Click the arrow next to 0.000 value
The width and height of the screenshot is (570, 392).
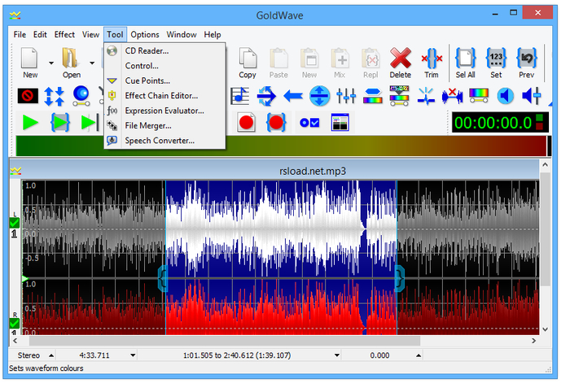point(419,355)
